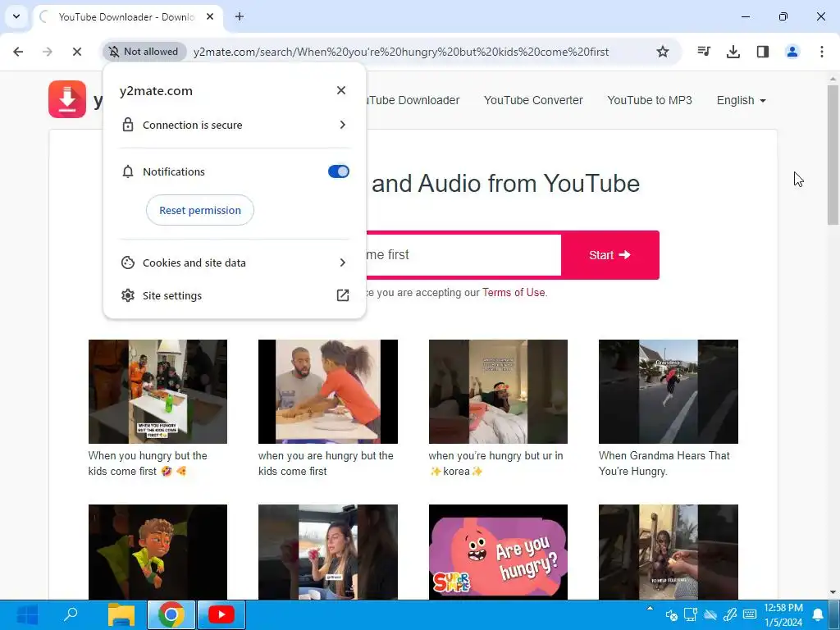Click the lock icon beside Connection is secure

point(127,125)
